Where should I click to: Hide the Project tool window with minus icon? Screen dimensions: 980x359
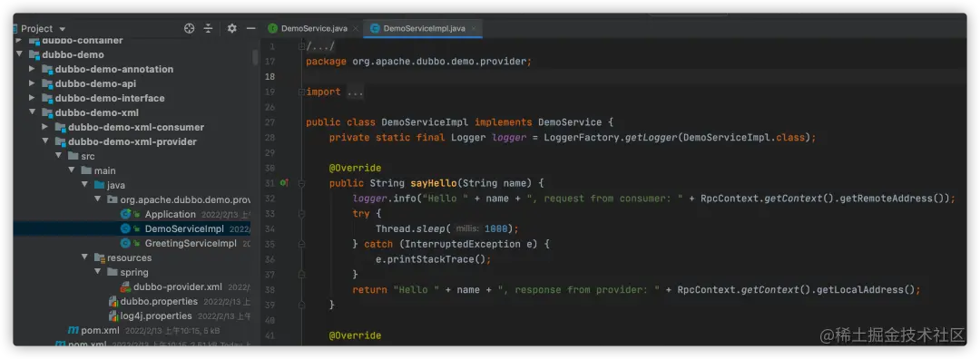coord(250,29)
